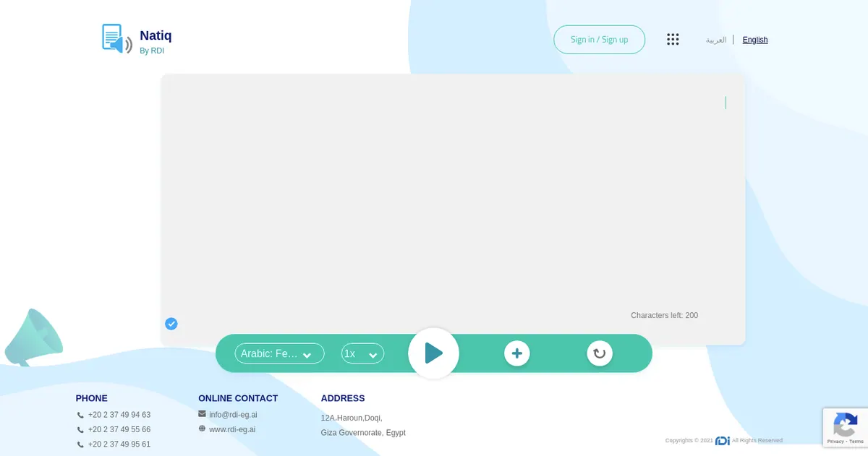The image size is (868, 456).
Task: Open the nine-dot apps grid menu
Action: point(673,40)
